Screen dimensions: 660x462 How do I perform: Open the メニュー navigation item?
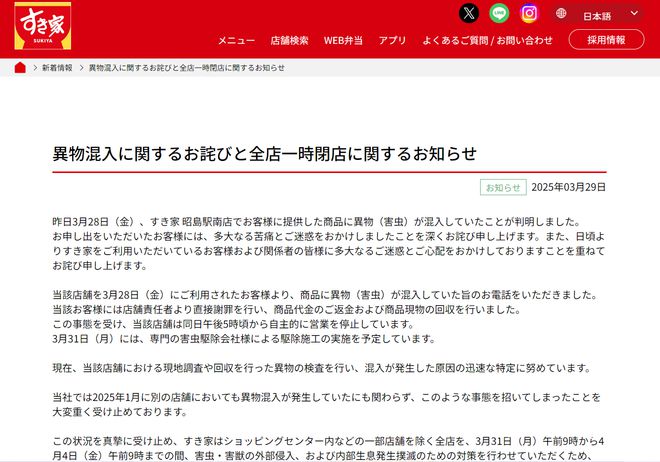(x=236, y=40)
